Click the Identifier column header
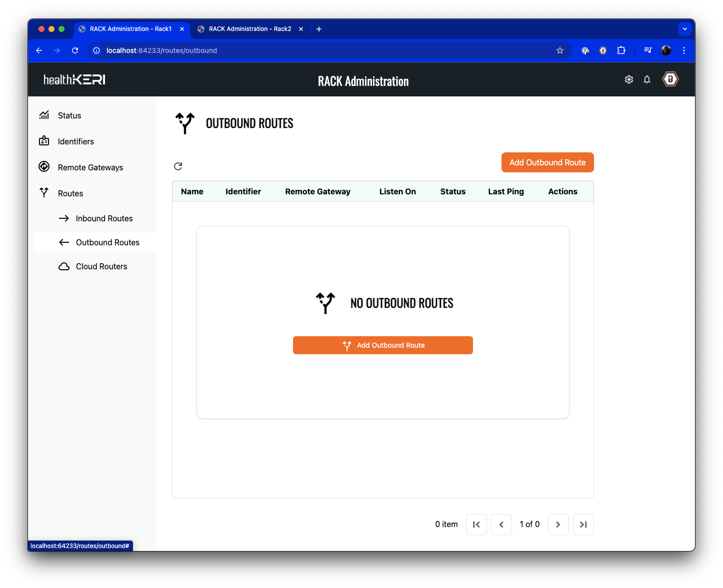Screen dimensions: 723x588 pos(243,191)
